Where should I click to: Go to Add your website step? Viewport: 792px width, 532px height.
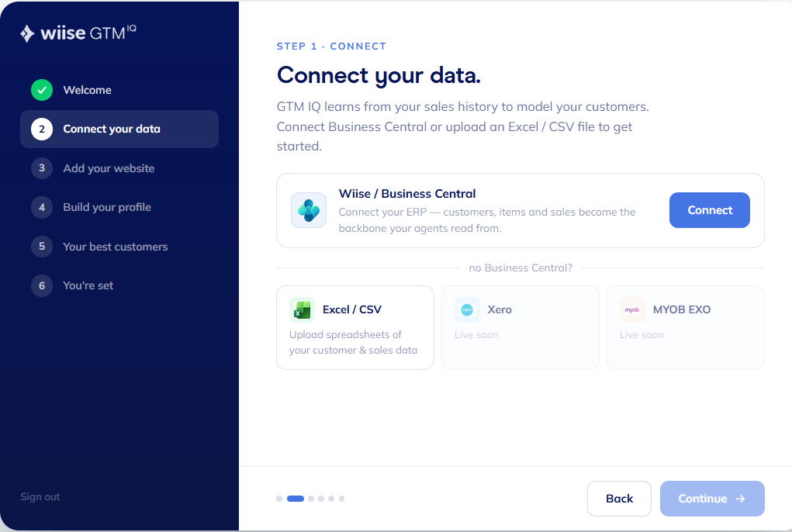119,168
